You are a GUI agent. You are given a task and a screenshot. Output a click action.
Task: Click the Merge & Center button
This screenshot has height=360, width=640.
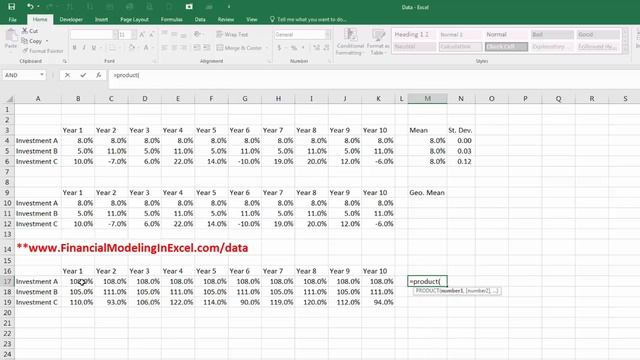pyautogui.click(x=239, y=48)
